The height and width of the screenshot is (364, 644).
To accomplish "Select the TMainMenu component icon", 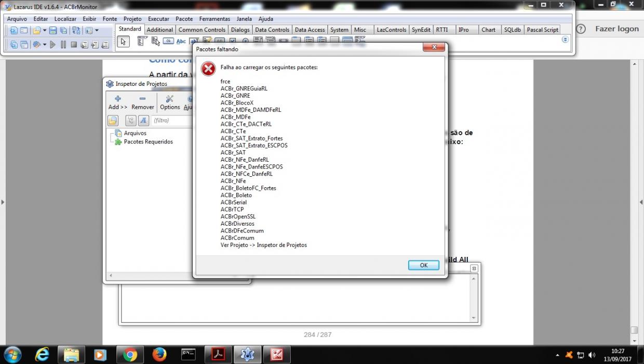I will [142, 41].
